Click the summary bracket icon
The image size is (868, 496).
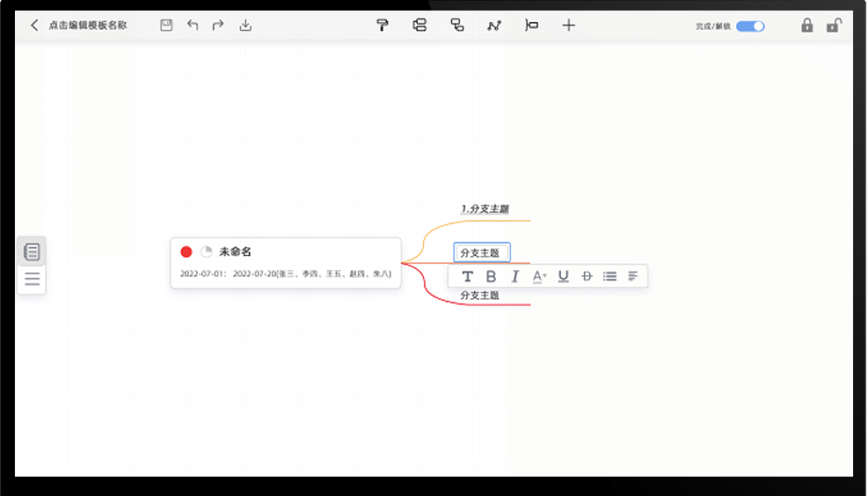(x=531, y=25)
